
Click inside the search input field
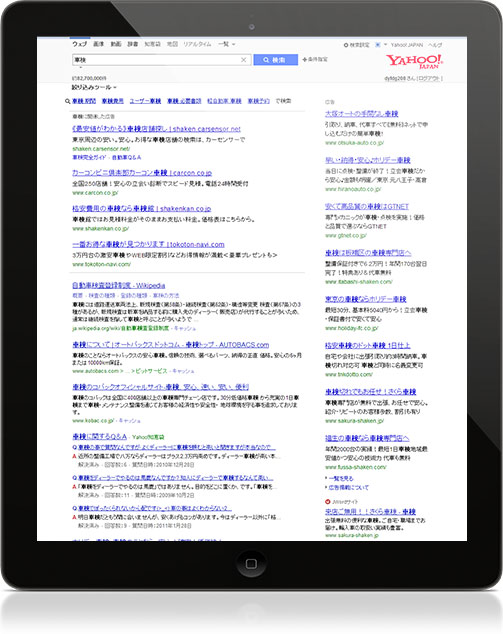(x=156, y=60)
